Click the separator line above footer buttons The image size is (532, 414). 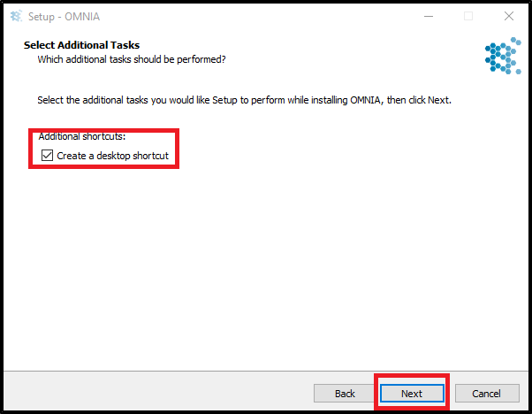pyautogui.click(x=266, y=371)
